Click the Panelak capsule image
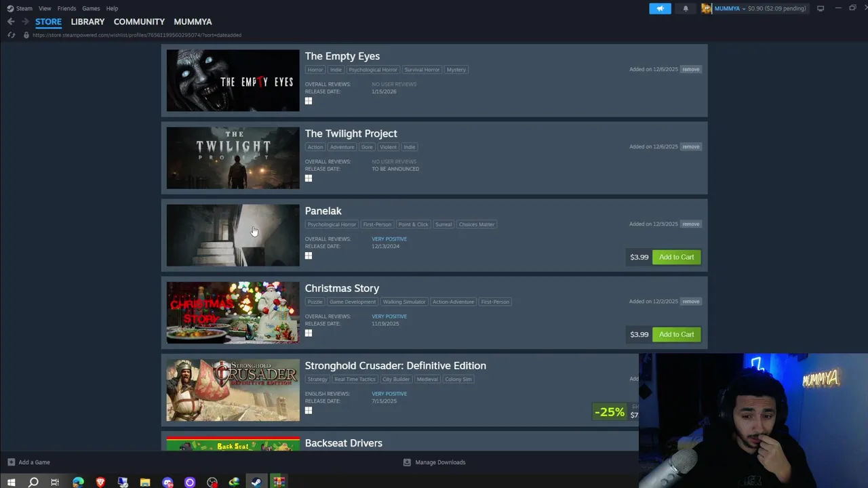This screenshot has width=868, height=488. click(233, 235)
